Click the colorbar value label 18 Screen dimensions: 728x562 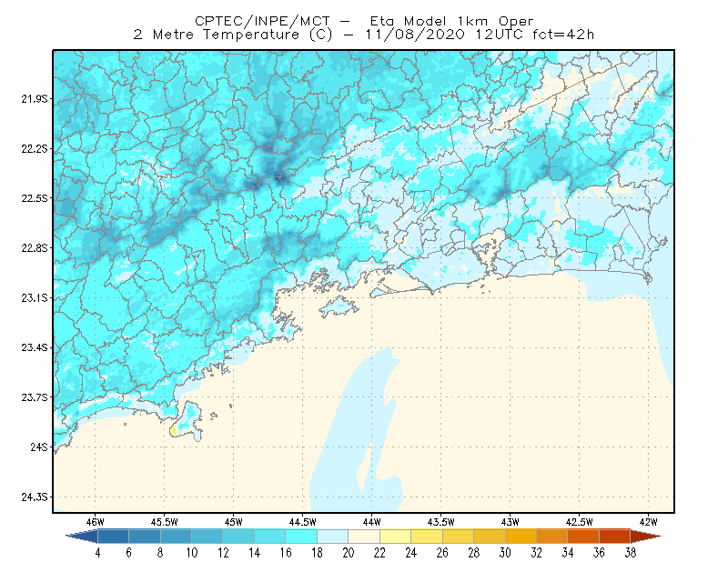tap(317, 553)
